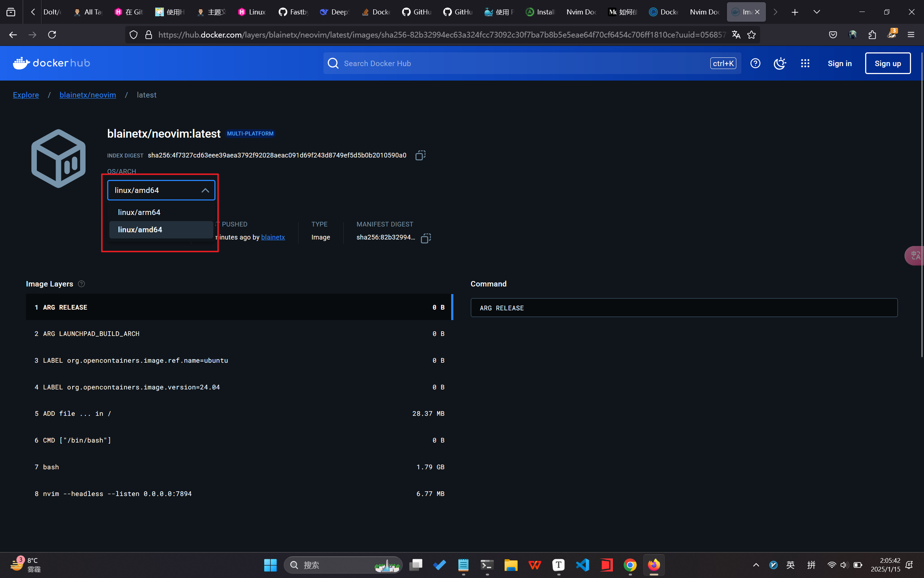Click the page vertical scrollbar

[x=921, y=204]
